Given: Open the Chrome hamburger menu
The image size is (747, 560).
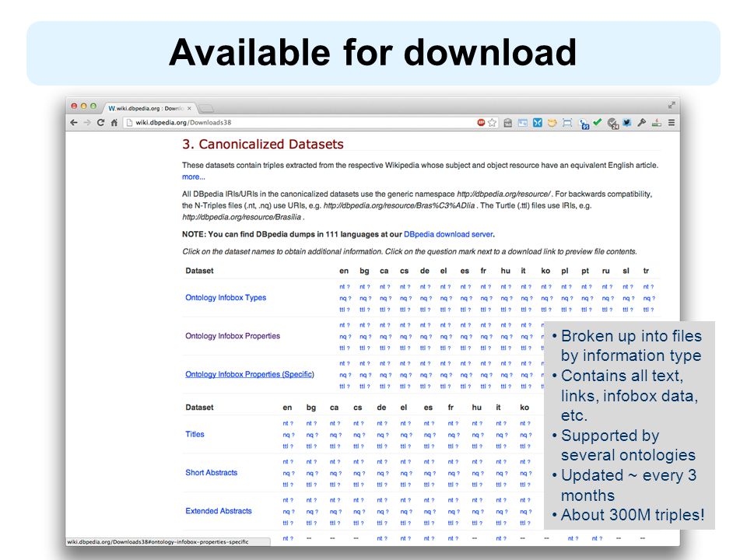Looking at the screenshot, I should coord(672,123).
